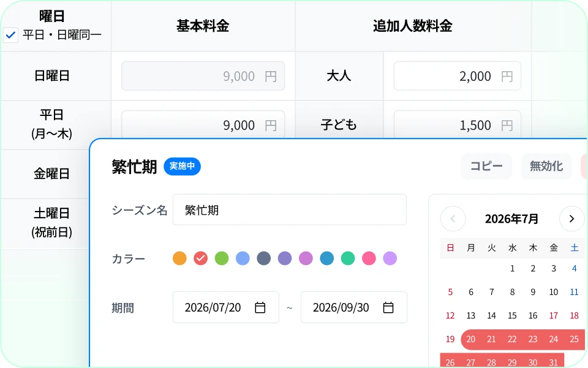Click the end date field 2026/09/30

pos(354,307)
